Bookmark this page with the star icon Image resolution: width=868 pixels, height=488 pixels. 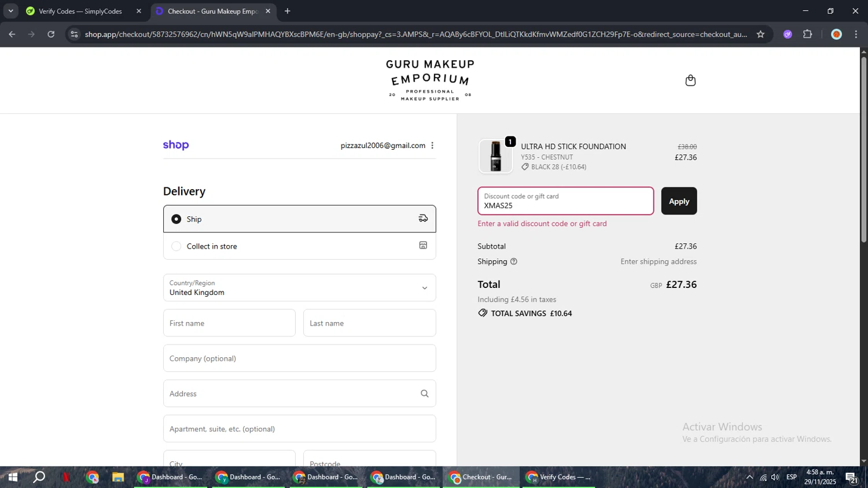760,34
